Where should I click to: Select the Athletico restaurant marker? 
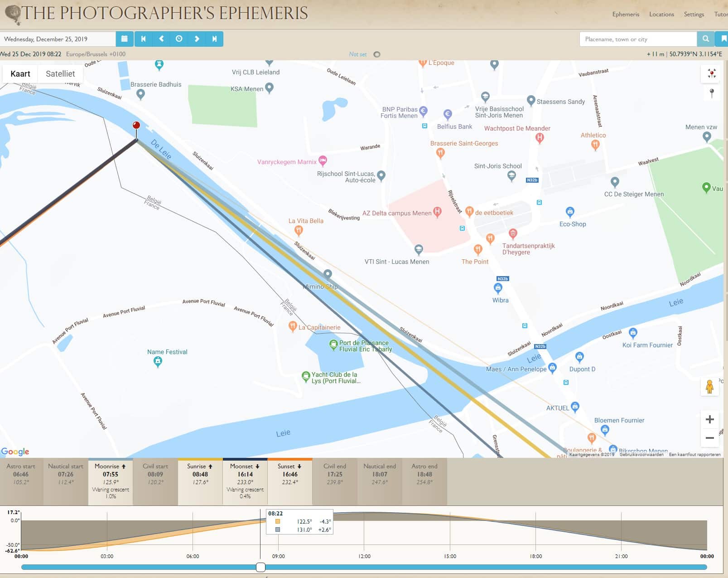(x=595, y=145)
